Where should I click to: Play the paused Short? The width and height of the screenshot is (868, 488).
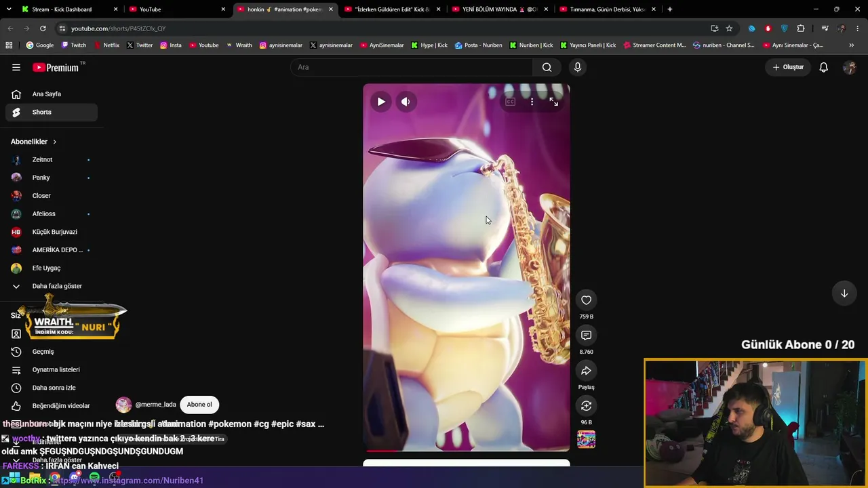click(x=381, y=102)
